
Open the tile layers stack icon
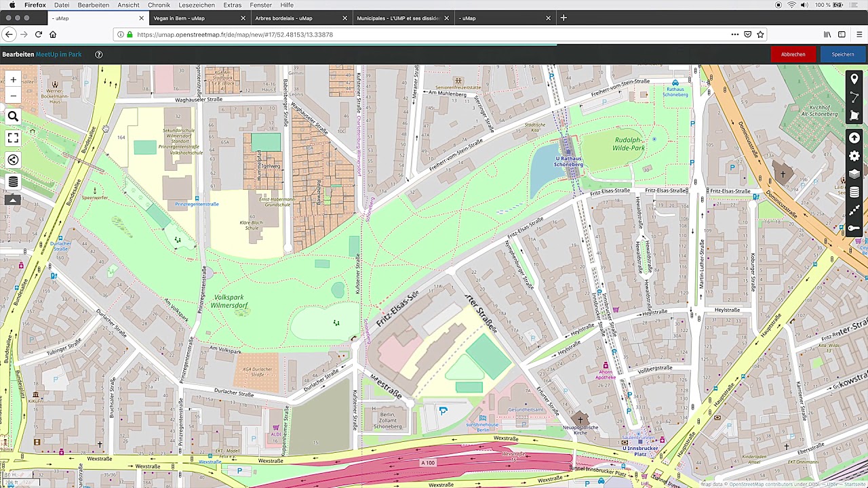click(x=854, y=174)
